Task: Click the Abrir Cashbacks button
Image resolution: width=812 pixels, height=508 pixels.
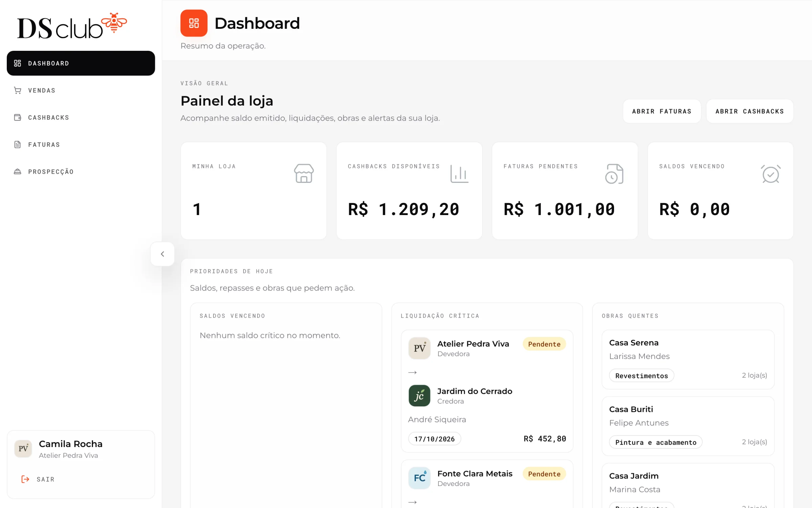Action: (750, 111)
